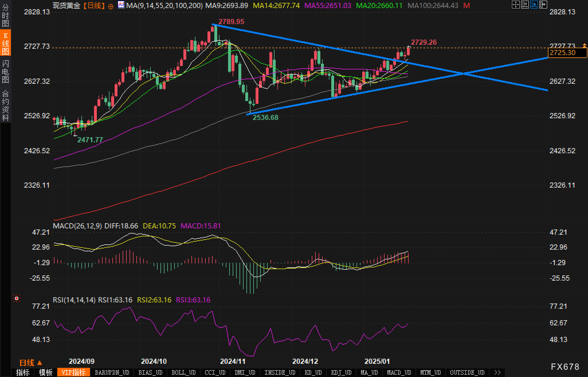
Task: Click the orange double-up arrow near price axis
Action: pyautogui.click(x=584, y=45)
